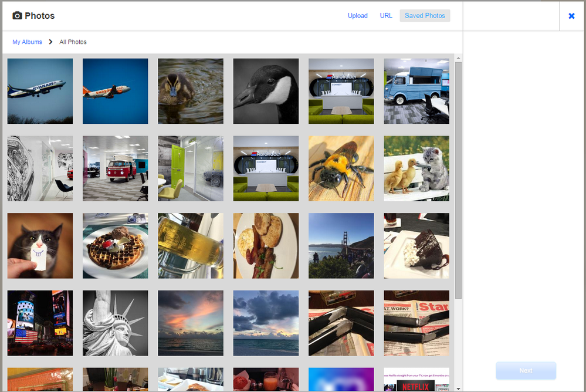Choose the bumblebee close-up photo

click(x=341, y=168)
